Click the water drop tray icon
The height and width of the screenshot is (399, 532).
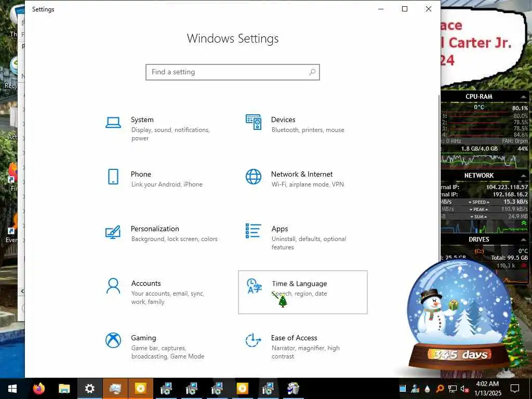coord(428,389)
